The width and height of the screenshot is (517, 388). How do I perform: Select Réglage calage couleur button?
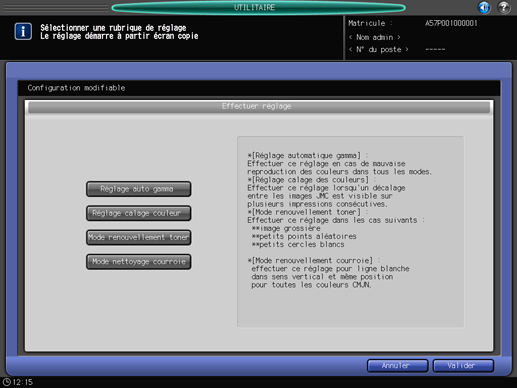pyautogui.click(x=138, y=213)
